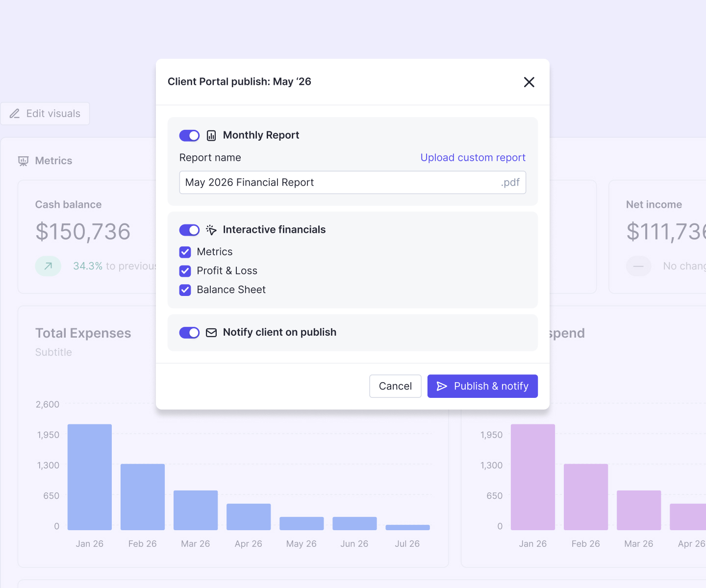This screenshot has width=706, height=588.
Task: Click the Jan 26 purple bar in right chart
Action: 533,477
